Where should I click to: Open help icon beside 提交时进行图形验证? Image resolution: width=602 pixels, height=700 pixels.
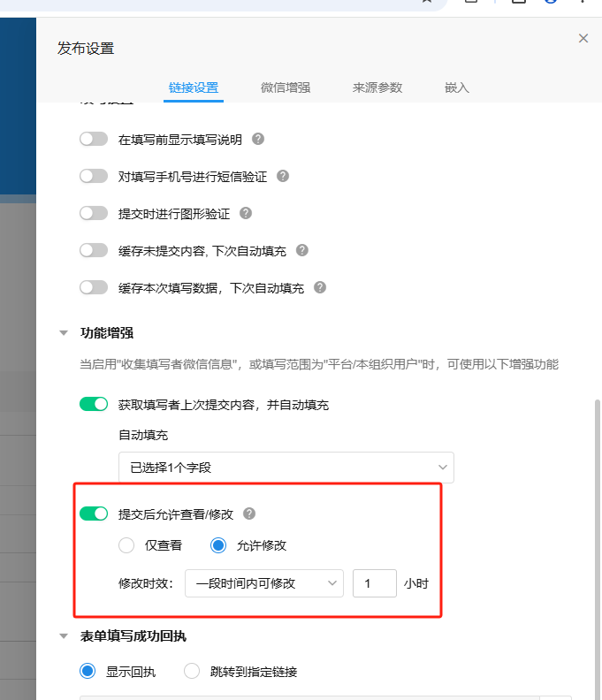point(246,213)
